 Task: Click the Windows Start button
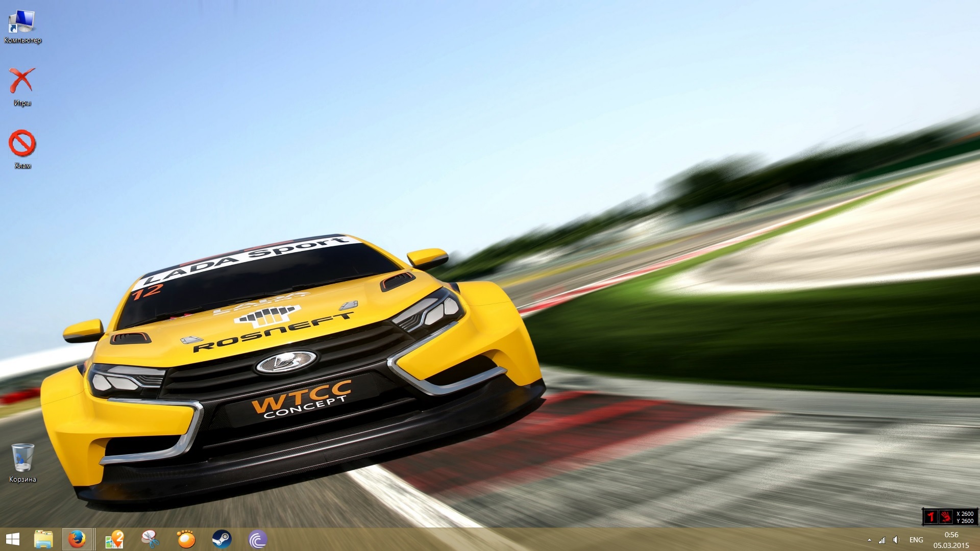(12, 539)
